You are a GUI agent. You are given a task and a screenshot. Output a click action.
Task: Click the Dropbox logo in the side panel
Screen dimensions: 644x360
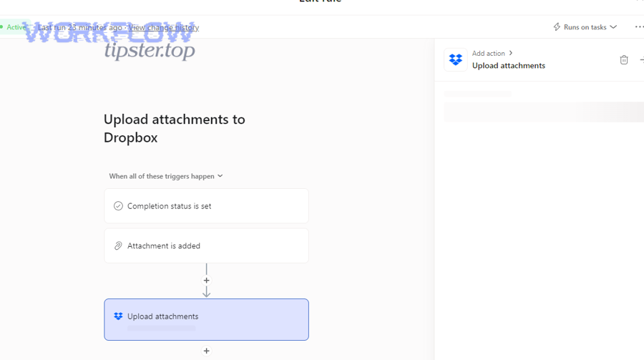coord(456,60)
